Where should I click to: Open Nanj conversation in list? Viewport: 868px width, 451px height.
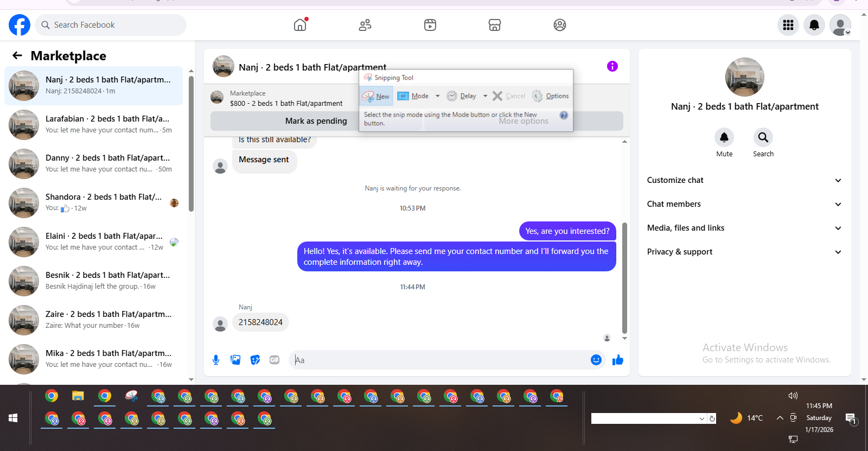coord(93,86)
